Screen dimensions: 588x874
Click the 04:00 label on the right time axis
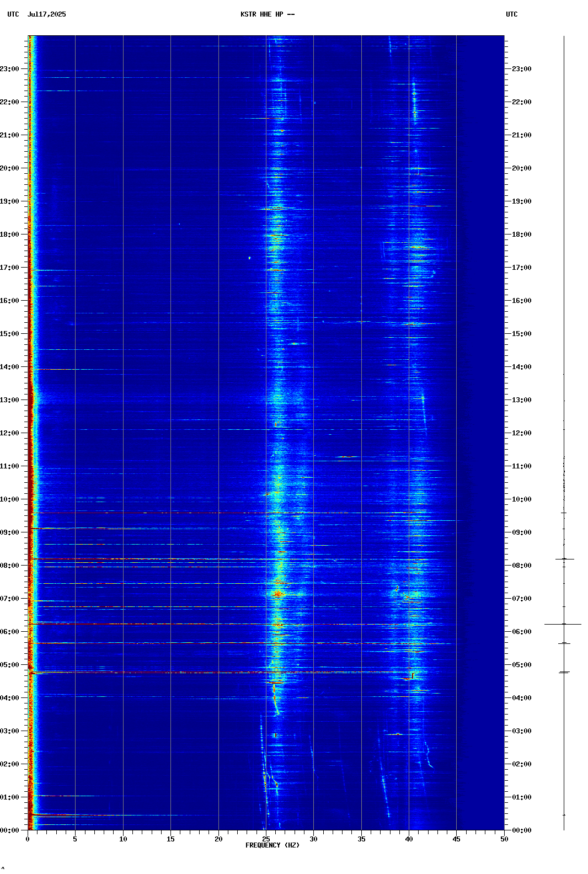coord(522,698)
